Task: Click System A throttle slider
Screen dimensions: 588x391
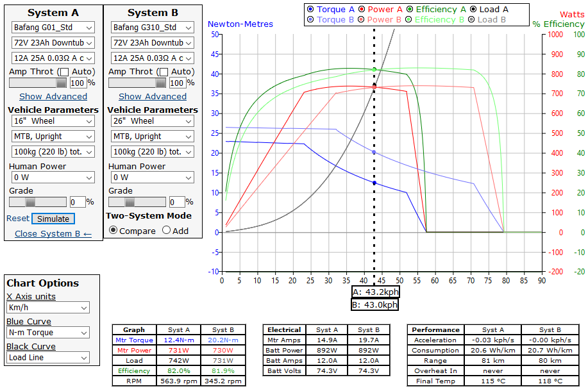Action: point(38,83)
